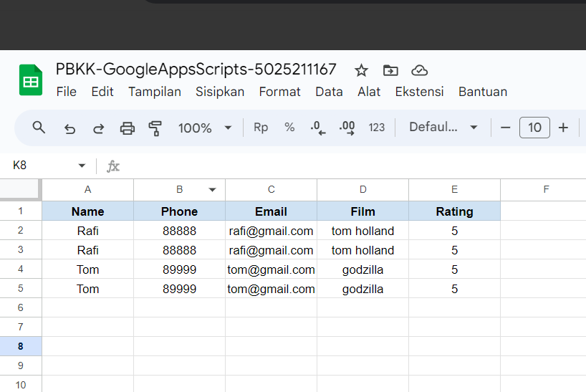Click the Google Sheets home logo
The image size is (586, 392).
click(31, 80)
